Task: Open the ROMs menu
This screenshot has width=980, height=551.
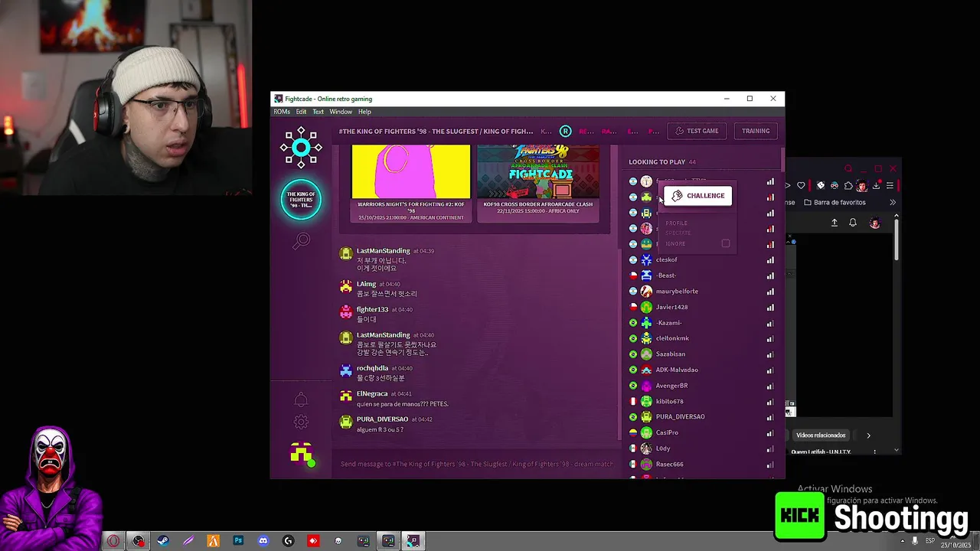Action: click(x=282, y=112)
